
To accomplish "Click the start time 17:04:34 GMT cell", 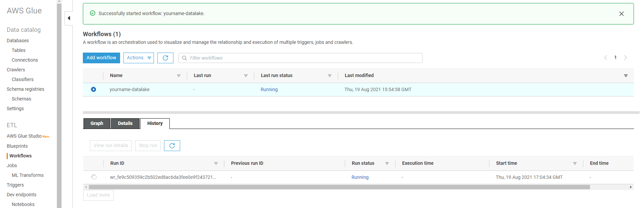I will pos(529,177).
